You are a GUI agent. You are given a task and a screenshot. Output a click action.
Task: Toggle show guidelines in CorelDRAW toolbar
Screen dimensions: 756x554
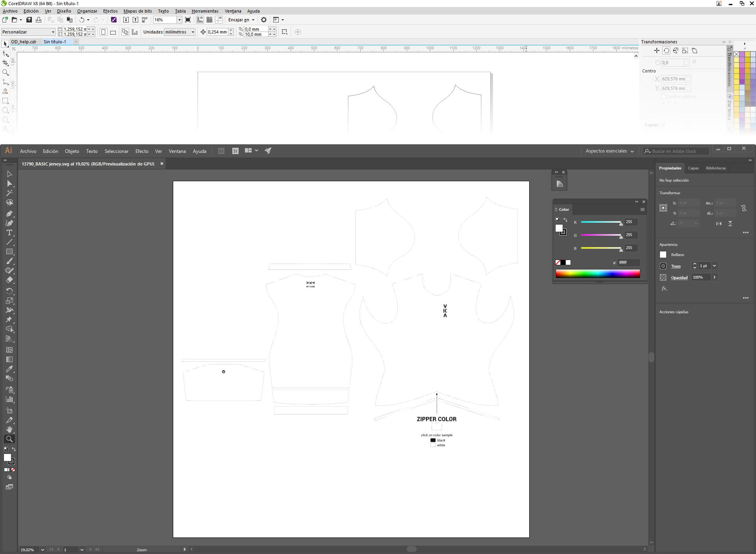(x=219, y=20)
